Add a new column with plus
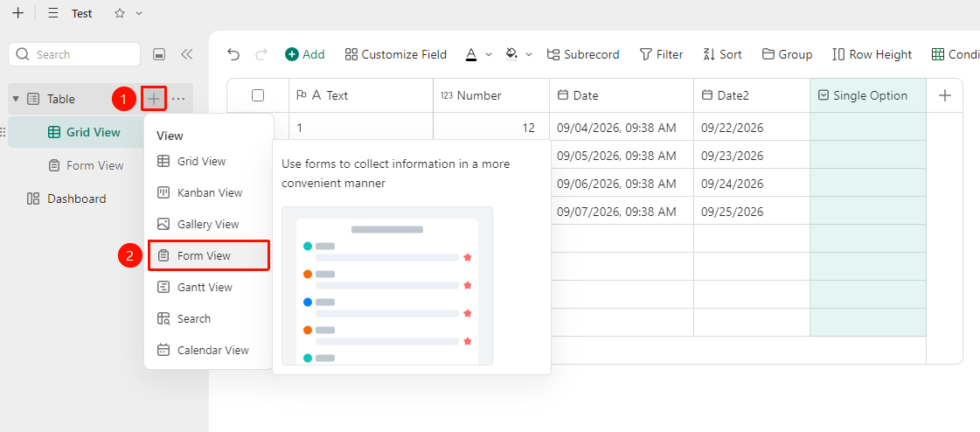 pos(945,95)
